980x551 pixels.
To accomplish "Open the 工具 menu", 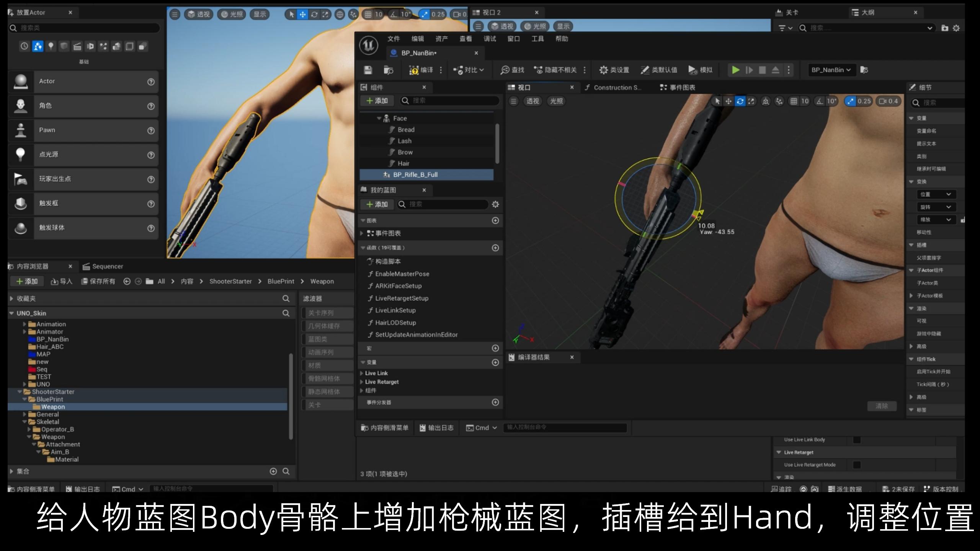I will [x=537, y=39].
